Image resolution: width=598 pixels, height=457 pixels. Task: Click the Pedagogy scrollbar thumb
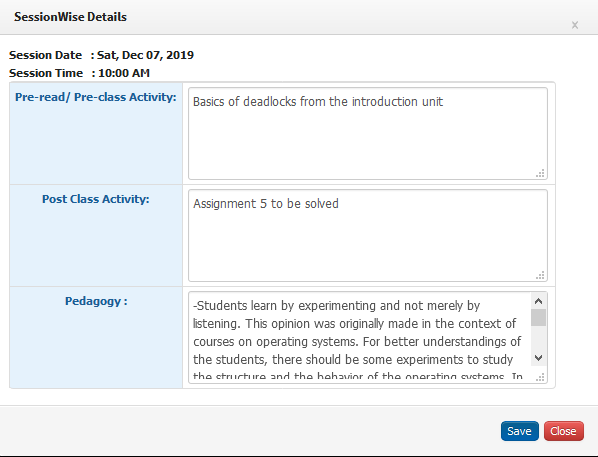539,317
